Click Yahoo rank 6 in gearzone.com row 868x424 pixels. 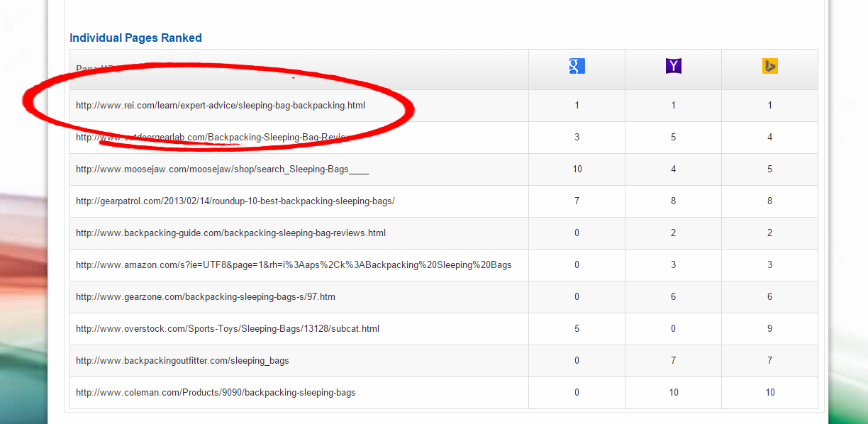coord(674,297)
